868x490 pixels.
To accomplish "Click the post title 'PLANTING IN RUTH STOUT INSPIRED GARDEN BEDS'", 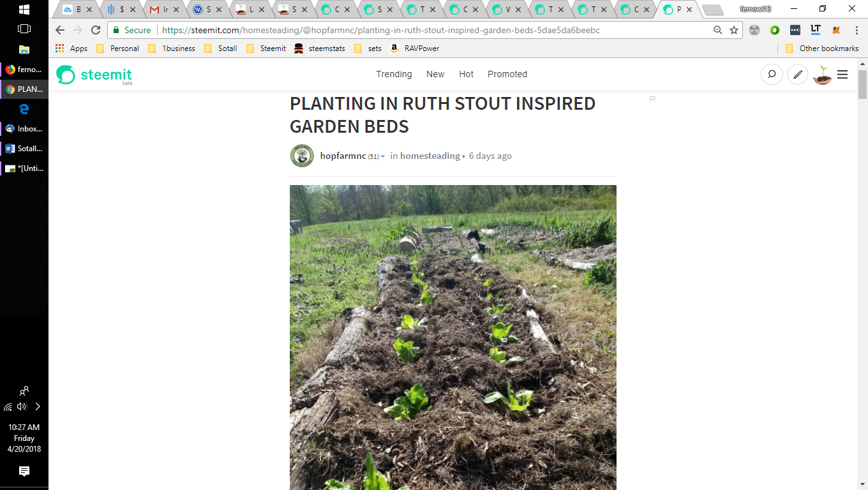I will (x=442, y=115).
